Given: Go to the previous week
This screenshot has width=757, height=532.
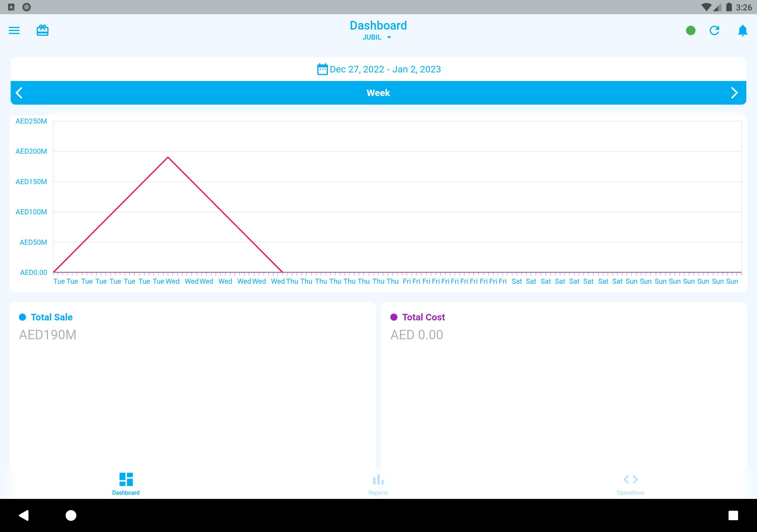Looking at the screenshot, I should point(19,93).
